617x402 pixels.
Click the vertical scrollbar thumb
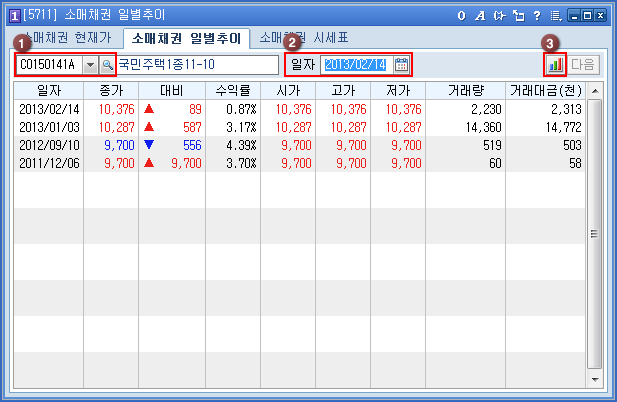(594, 235)
